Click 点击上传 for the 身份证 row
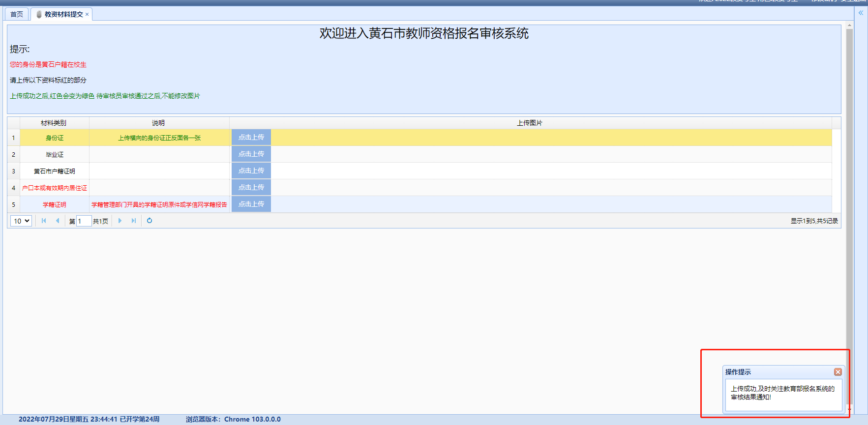The height and width of the screenshot is (425, 868). coord(251,138)
